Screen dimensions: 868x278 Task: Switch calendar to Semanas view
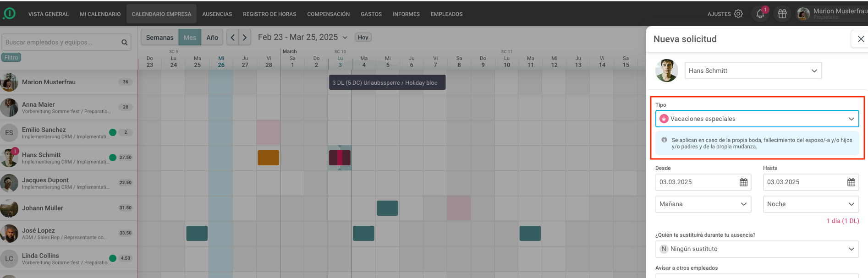pos(159,38)
